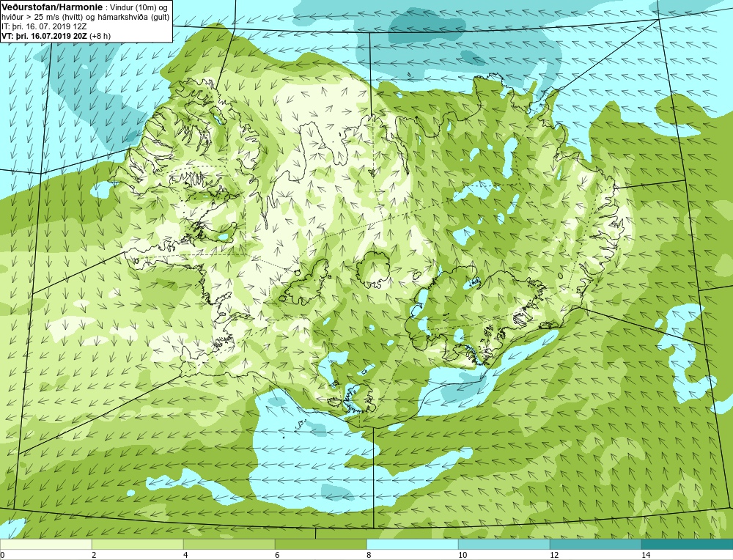Click the 'VT: þri. 16.07.2019 20Z' valid time line
This screenshot has height=560, width=733.
point(45,35)
